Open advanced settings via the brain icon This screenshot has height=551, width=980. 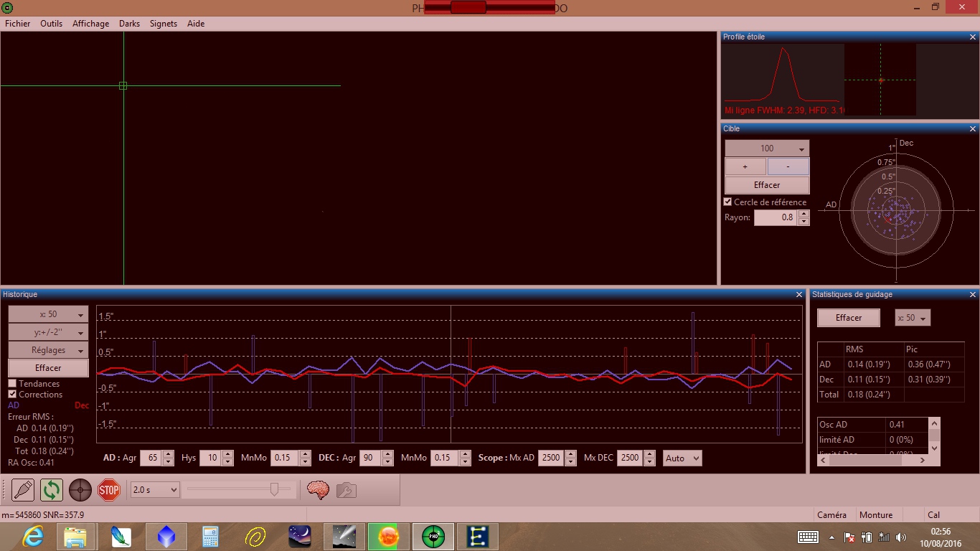coord(318,490)
